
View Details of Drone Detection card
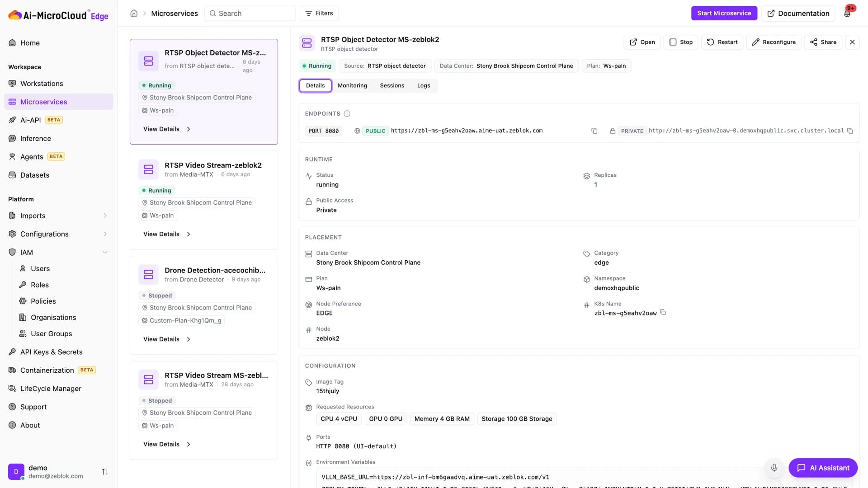167,339
